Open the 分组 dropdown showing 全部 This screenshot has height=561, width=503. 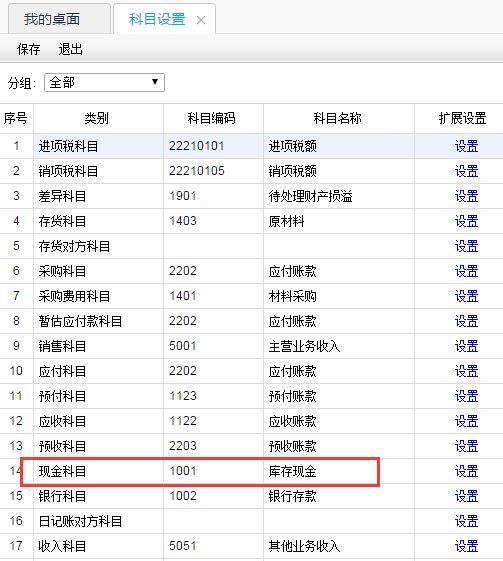tap(104, 83)
